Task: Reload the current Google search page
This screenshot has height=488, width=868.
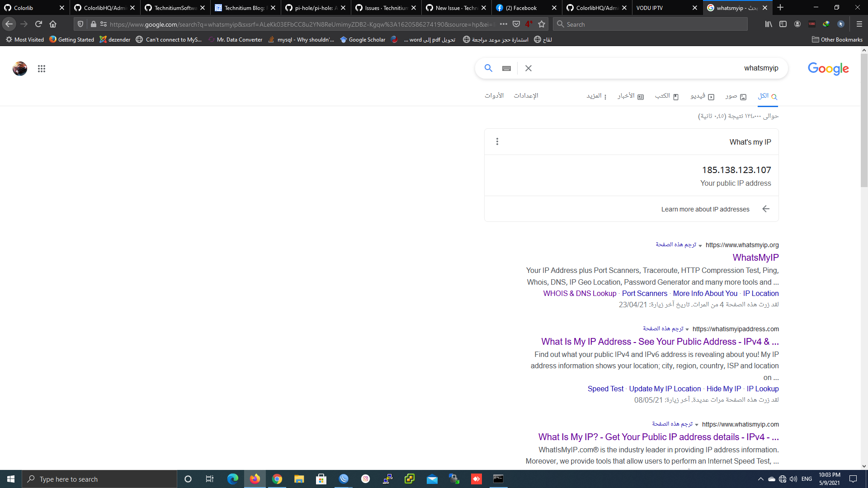Action: (x=38, y=24)
